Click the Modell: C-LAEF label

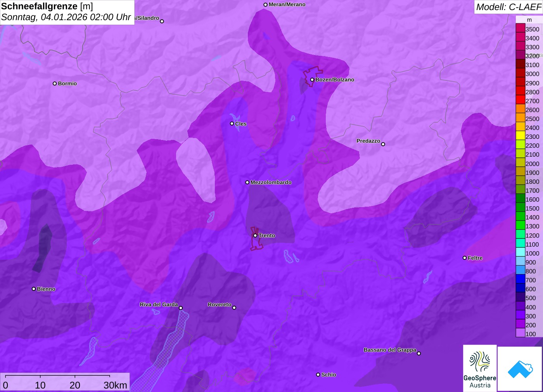(508, 7)
